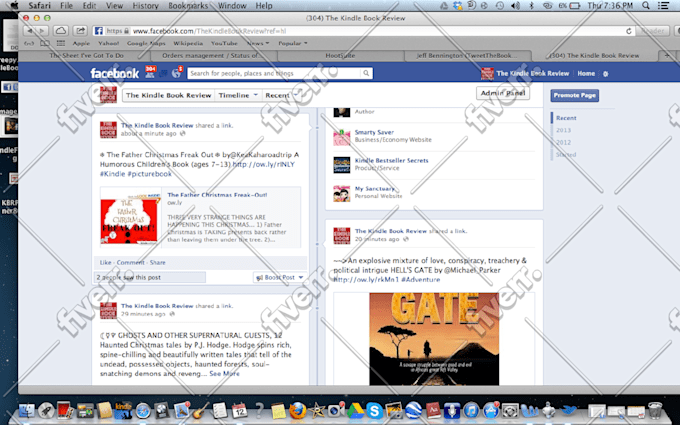The height and width of the screenshot is (425, 680).
Task: Click the facebook logo in the header
Action: click(114, 73)
